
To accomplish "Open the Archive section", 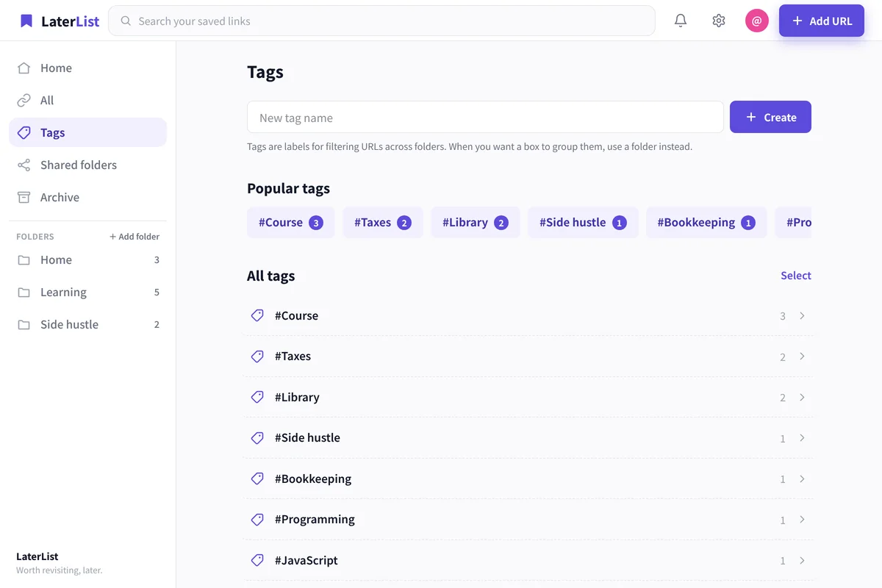I will [x=87, y=197].
